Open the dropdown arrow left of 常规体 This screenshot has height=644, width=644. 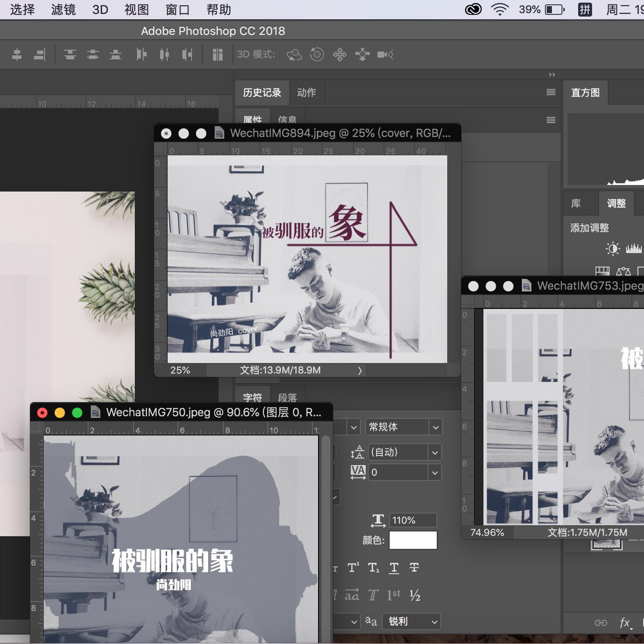354,427
